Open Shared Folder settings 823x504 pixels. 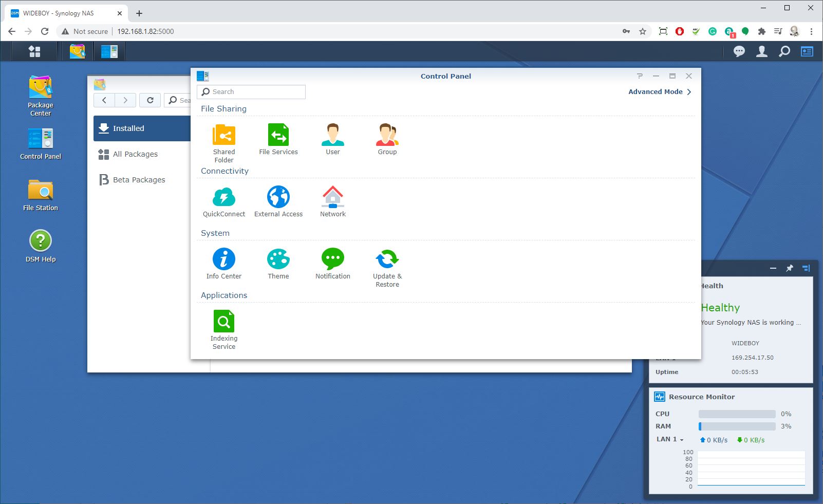(x=224, y=143)
